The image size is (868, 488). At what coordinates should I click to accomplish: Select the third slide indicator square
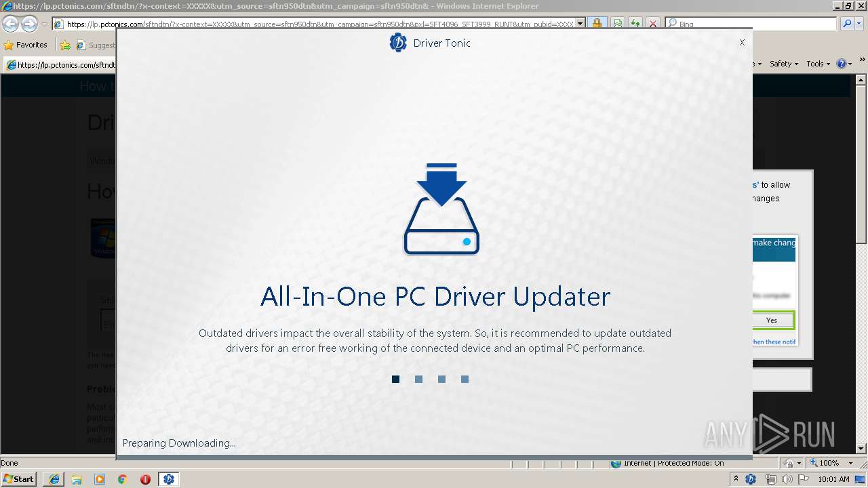click(x=441, y=379)
